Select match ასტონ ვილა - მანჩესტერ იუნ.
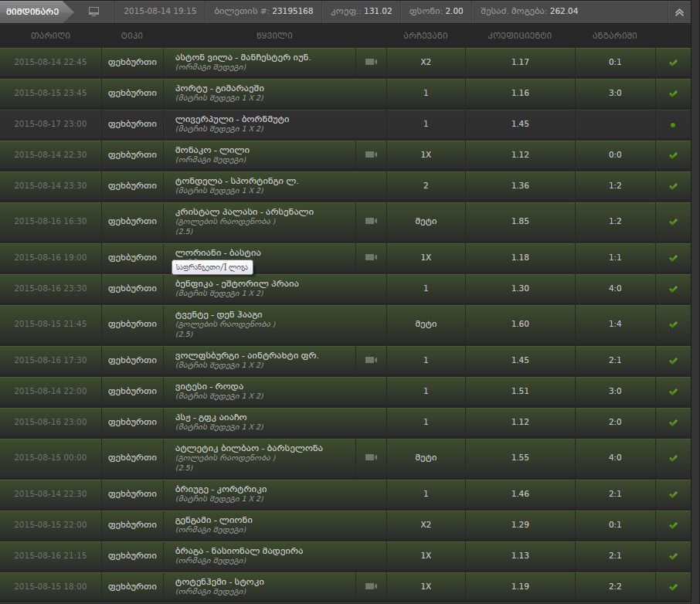This screenshot has width=700, height=604. pyautogui.click(x=243, y=58)
